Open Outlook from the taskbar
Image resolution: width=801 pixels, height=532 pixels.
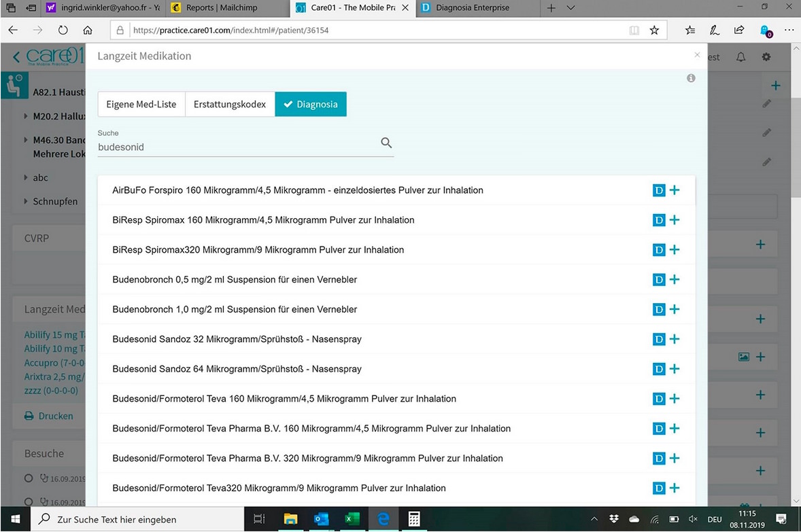[321, 519]
